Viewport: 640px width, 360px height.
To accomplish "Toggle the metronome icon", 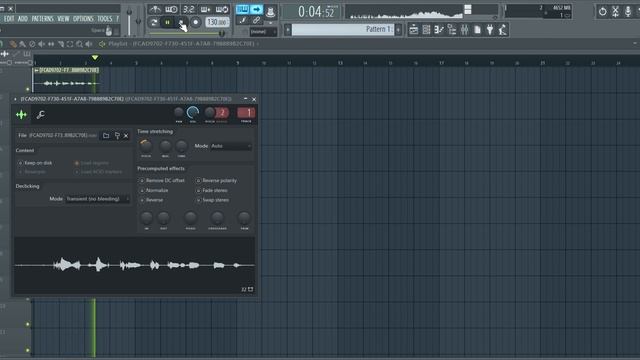I will click(x=155, y=9).
